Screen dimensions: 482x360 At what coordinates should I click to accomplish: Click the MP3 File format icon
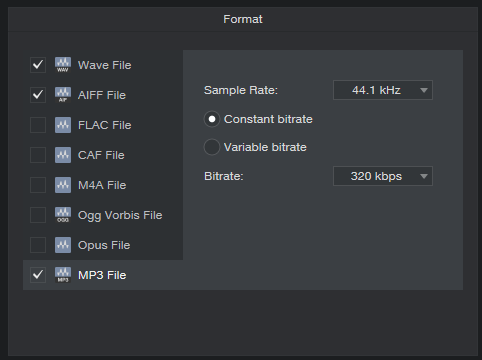pyautogui.click(x=63, y=275)
